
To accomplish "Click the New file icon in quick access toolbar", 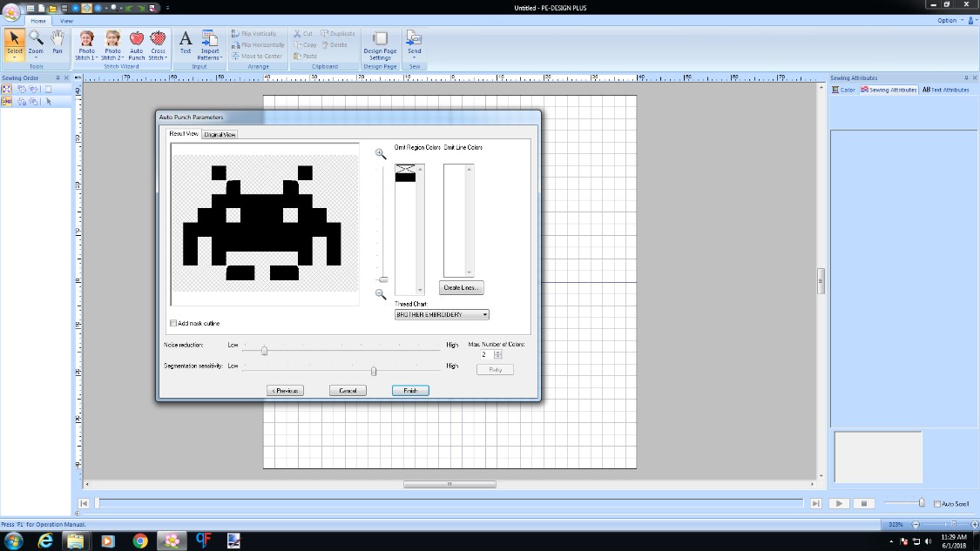I will point(41,8).
